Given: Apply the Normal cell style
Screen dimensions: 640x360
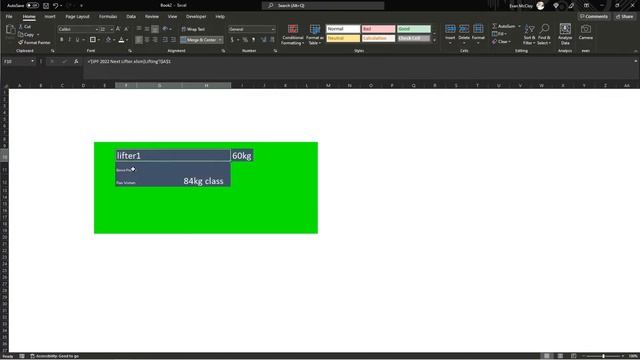Looking at the screenshot, I should coord(343,29).
